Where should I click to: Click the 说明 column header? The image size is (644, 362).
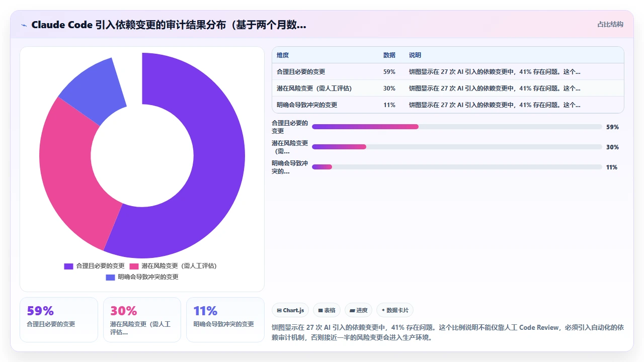(x=415, y=55)
